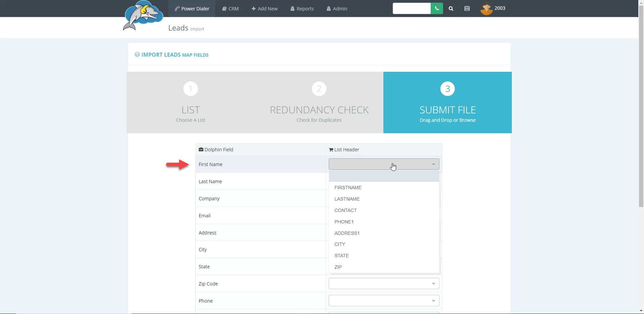The image size is (644, 314).
Task: Select ZIP from the dropdown
Action: click(x=384, y=267)
